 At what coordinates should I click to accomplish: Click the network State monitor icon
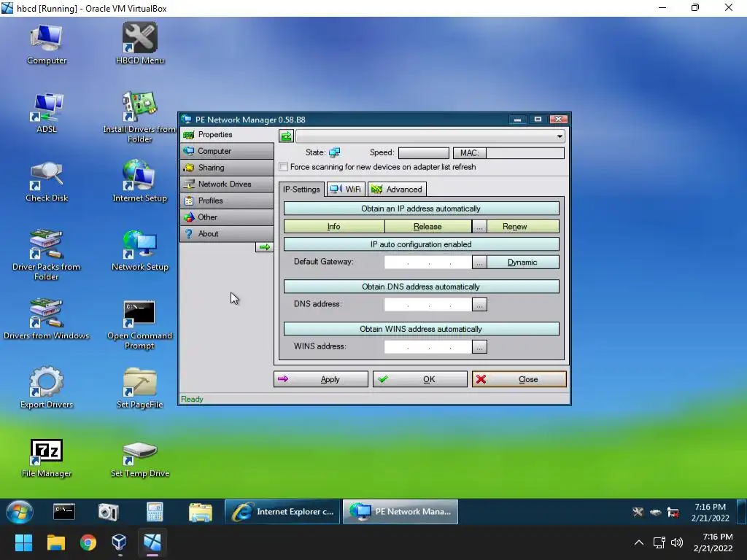[334, 152]
